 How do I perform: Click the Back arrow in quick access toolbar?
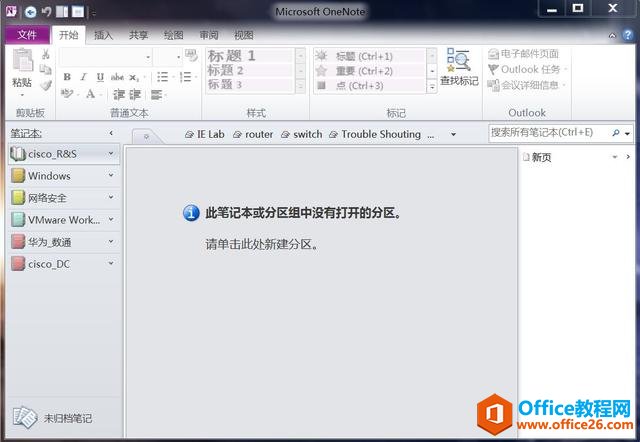tap(30, 11)
